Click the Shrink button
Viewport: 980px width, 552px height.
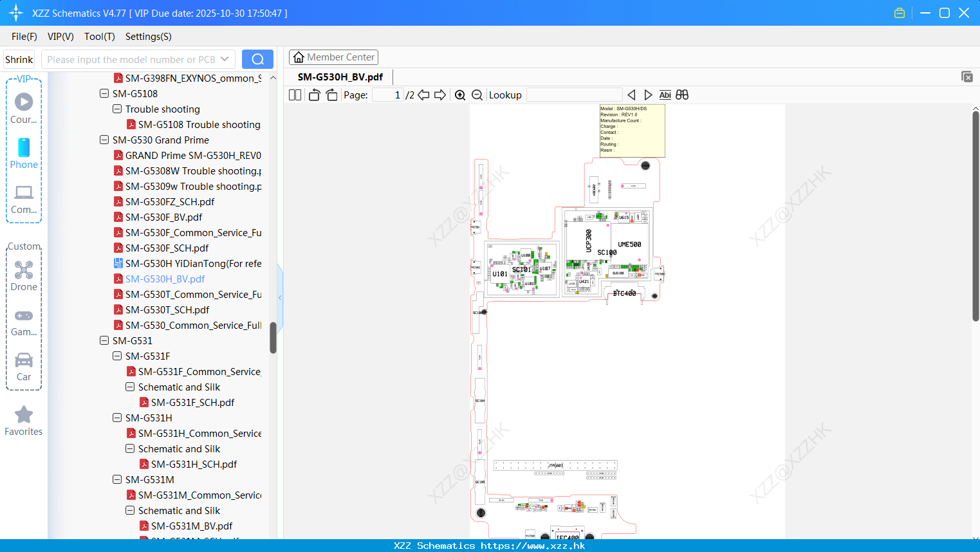19,59
